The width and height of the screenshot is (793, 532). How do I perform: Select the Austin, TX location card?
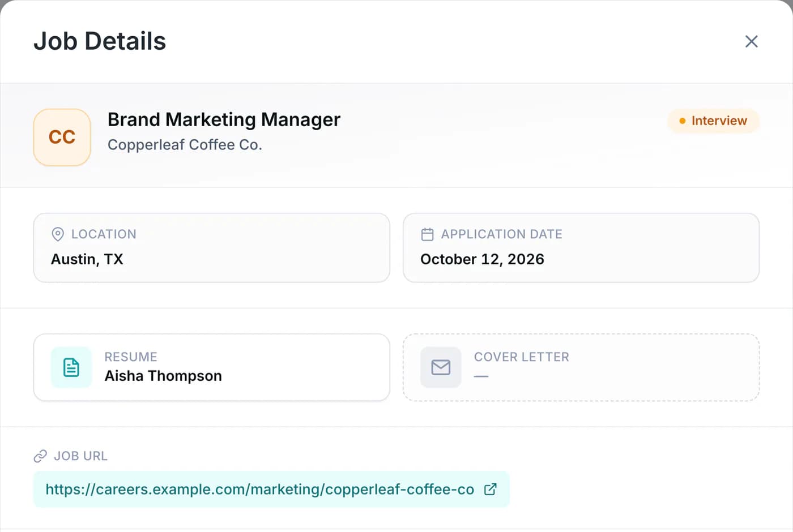point(212,248)
